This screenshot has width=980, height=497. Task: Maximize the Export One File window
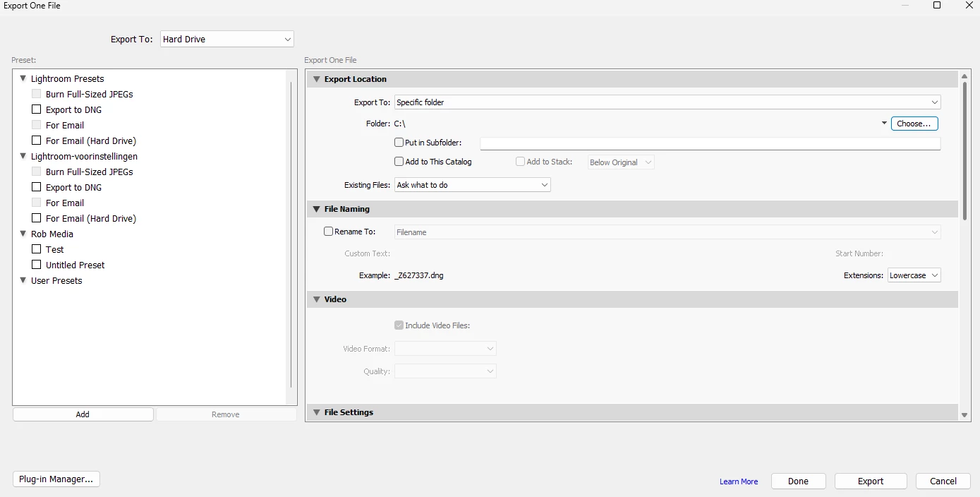(x=937, y=6)
